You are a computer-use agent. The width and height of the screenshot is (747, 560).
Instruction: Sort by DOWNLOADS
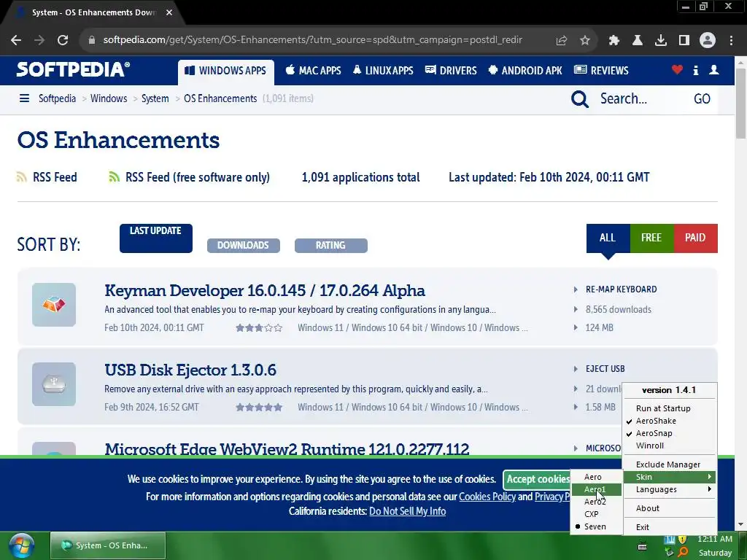[x=244, y=245]
